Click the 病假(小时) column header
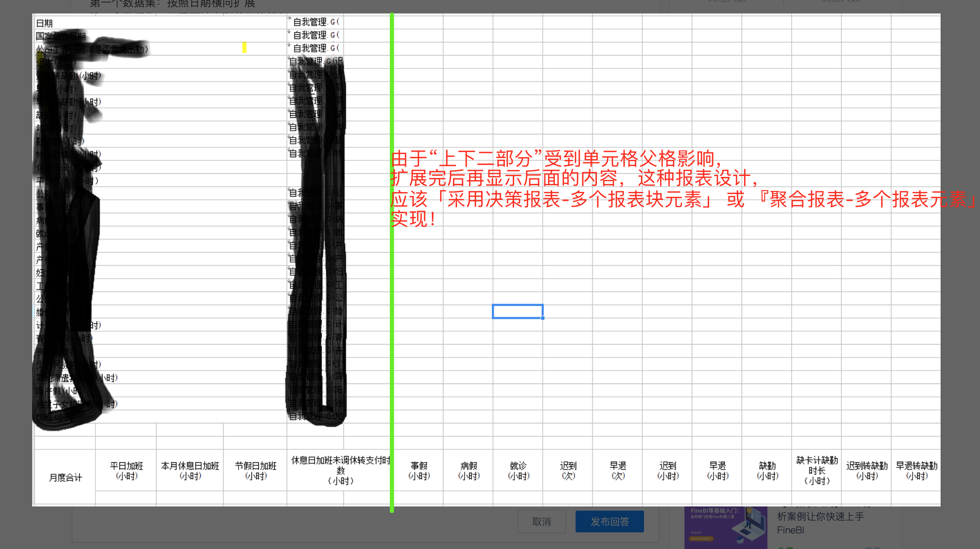This screenshot has height=549, width=980. coord(468,471)
